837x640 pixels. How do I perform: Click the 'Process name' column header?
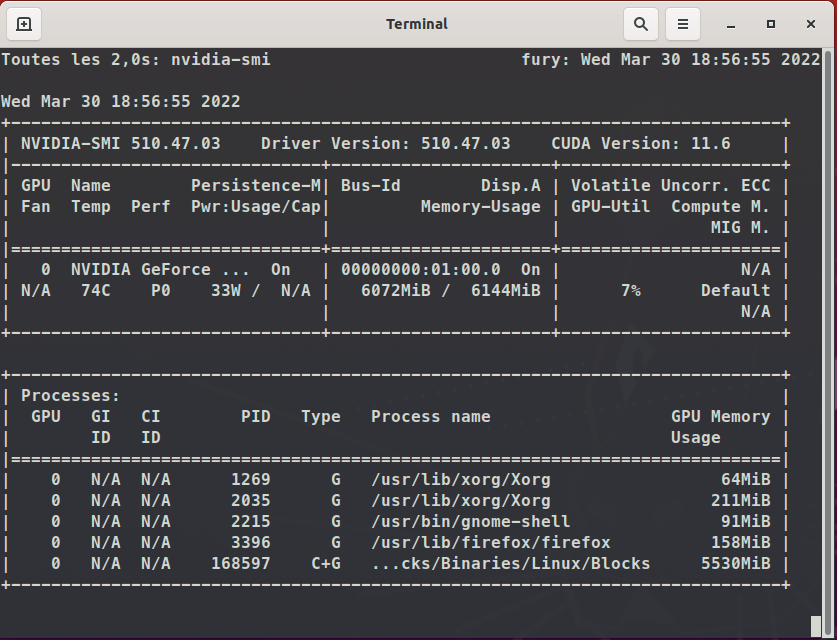[x=431, y=416]
